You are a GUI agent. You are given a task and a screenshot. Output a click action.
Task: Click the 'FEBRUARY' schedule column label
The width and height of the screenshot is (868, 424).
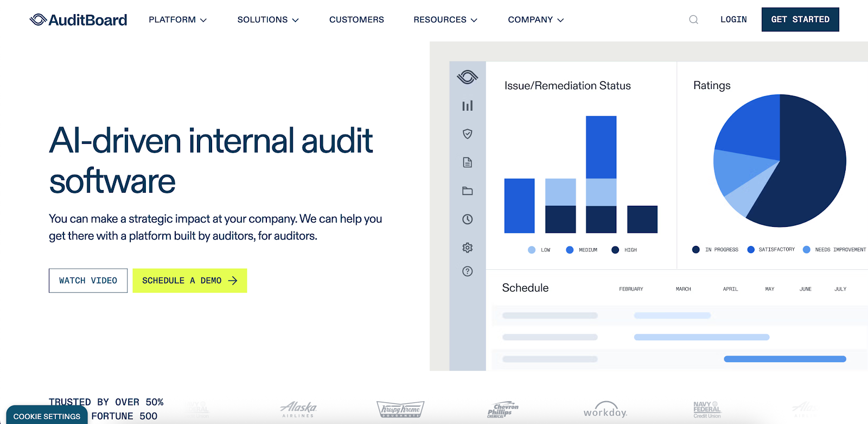point(631,289)
